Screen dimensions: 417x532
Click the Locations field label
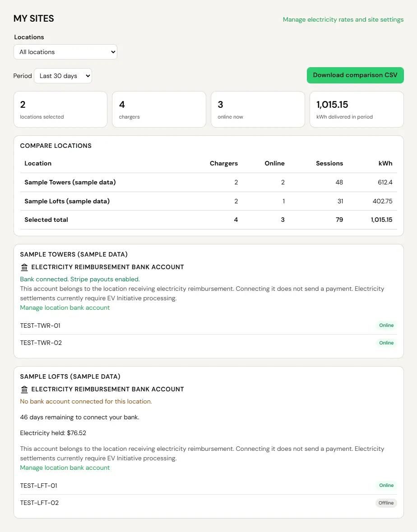click(x=29, y=37)
